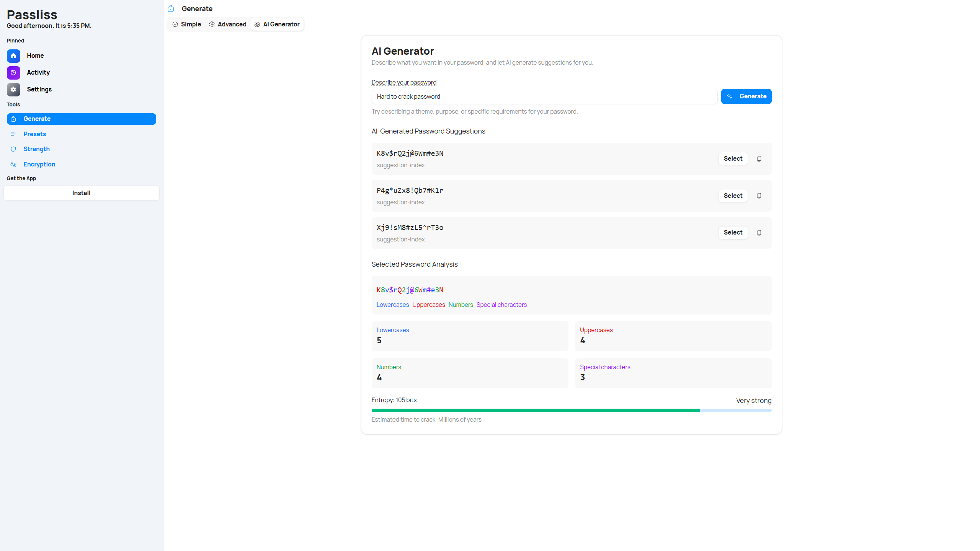Screen dimensions: 980x551
Task: Focus the Describe your password field
Action: [544, 97]
